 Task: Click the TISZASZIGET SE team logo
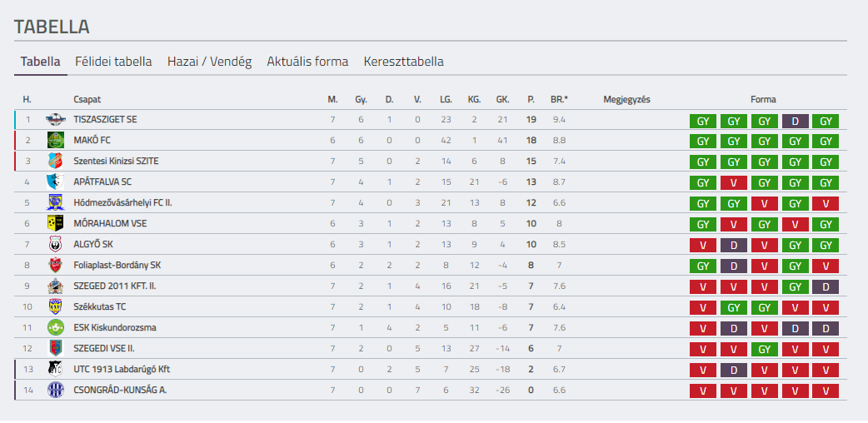click(55, 120)
